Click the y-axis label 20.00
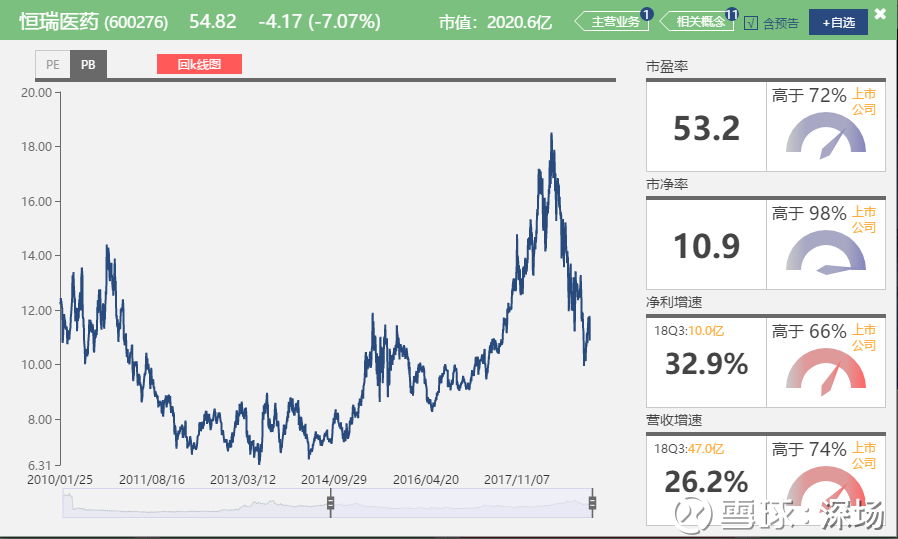This screenshot has height=539, width=898. pos(37,93)
